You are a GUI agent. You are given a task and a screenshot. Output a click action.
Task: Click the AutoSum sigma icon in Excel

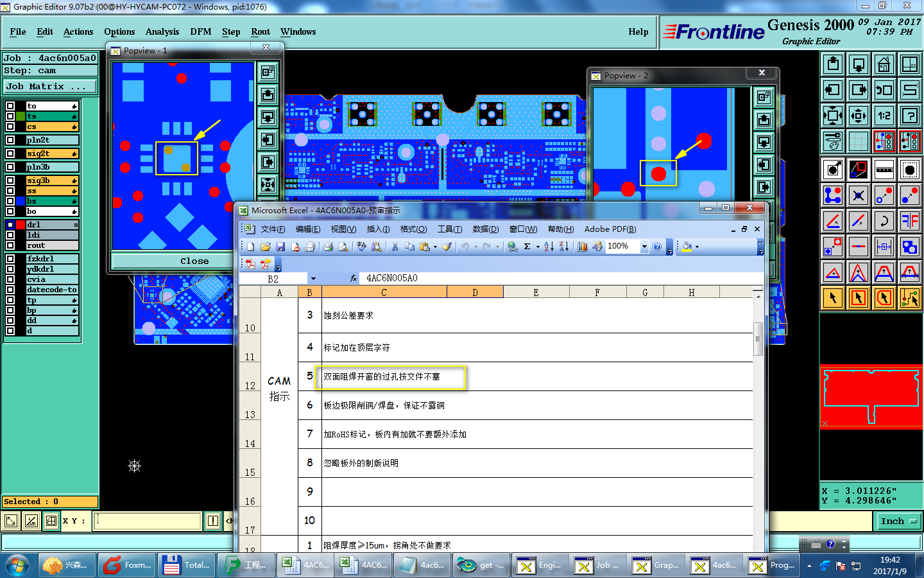click(527, 247)
